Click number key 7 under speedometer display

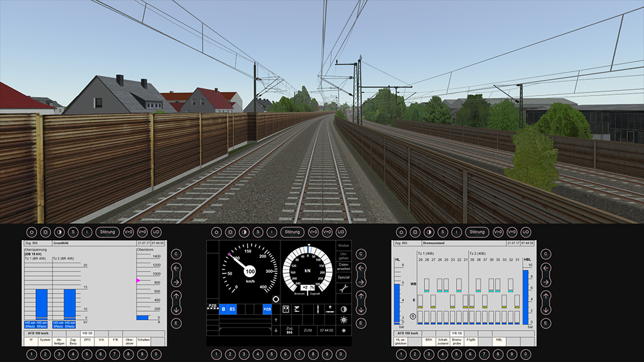(299, 354)
